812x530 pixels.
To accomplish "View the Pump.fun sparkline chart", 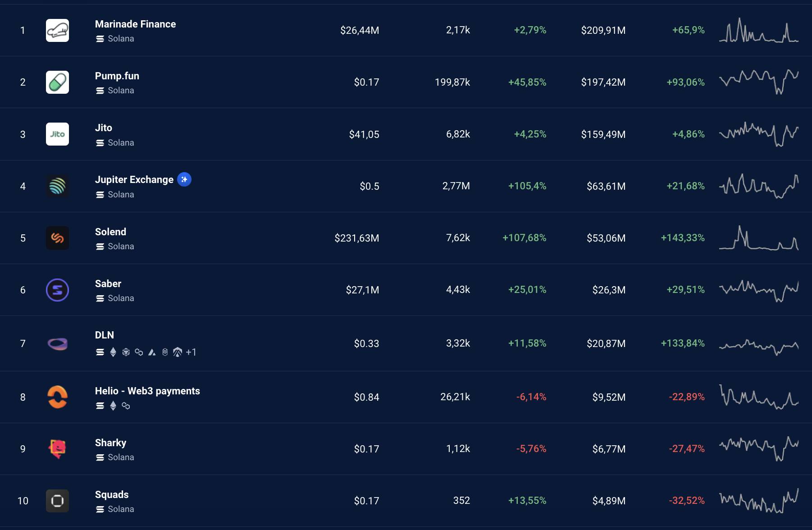I will (759, 82).
